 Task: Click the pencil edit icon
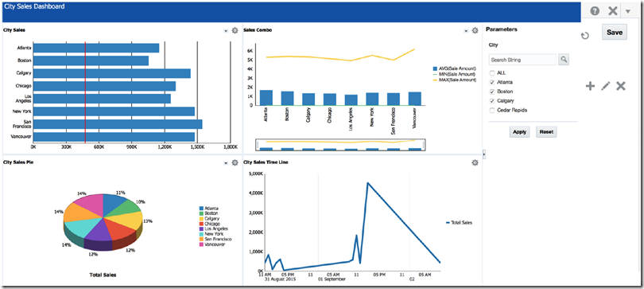tap(606, 86)
